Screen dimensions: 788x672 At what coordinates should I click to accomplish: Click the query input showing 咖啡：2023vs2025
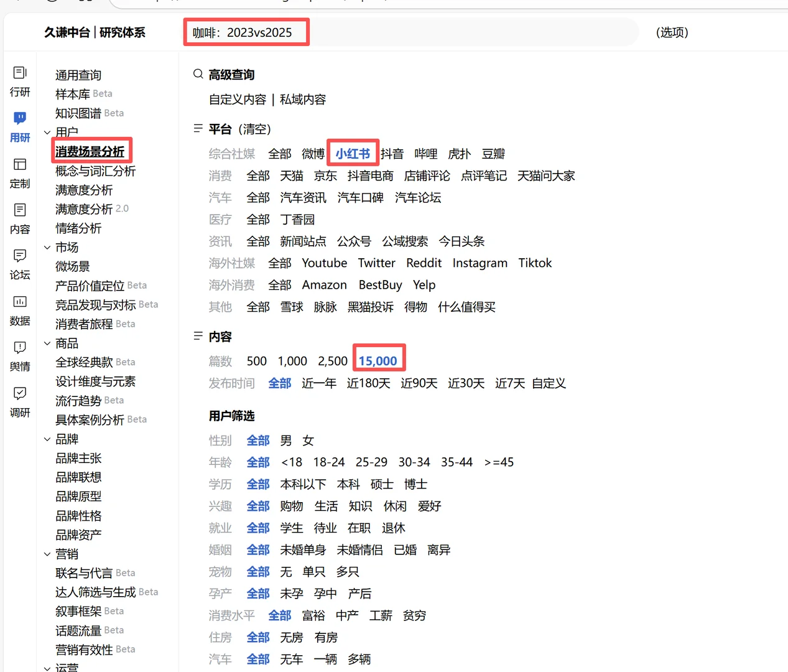click(410, 32)
